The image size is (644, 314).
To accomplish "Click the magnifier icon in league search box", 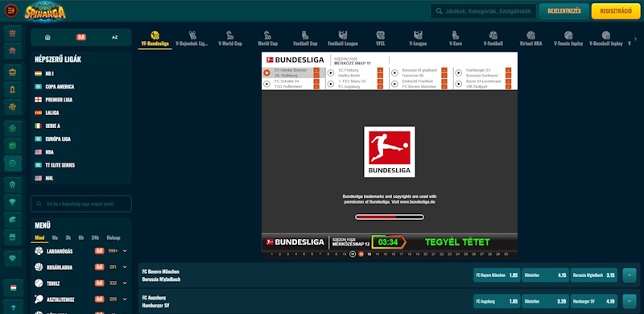I will tap(39, 204).
